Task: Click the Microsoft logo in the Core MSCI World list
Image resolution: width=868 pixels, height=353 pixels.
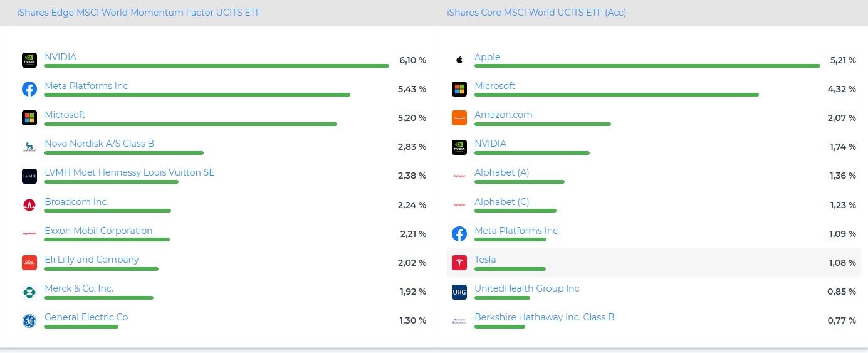Action: tap(459, 89)
